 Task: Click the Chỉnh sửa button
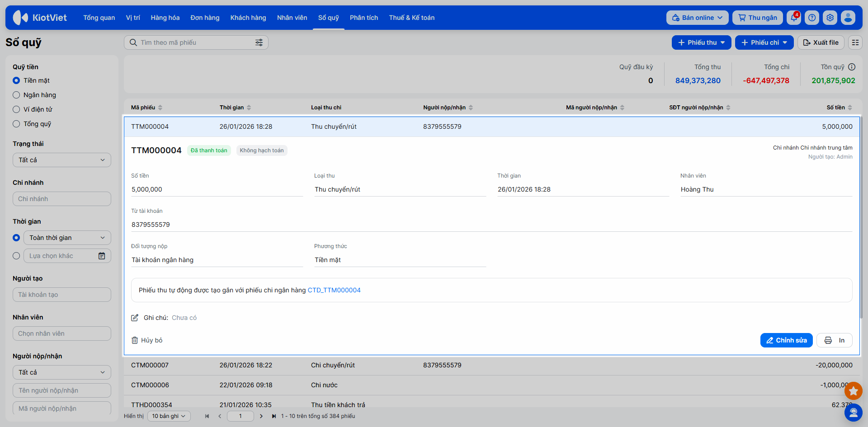(786, 340)
